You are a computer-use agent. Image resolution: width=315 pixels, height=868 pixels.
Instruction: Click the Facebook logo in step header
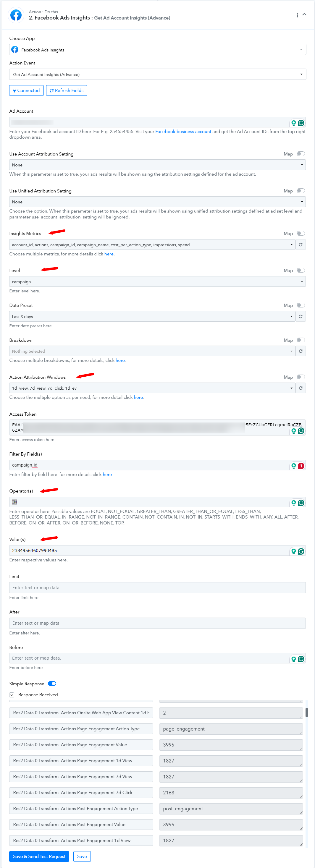pos(16,15)
